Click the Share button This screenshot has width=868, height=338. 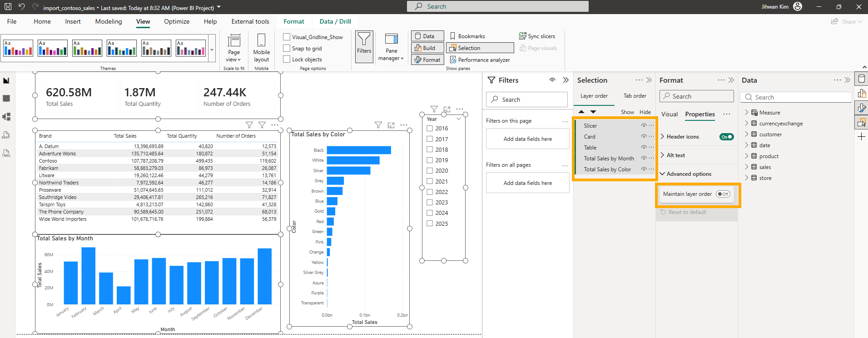tap(846, 21)
